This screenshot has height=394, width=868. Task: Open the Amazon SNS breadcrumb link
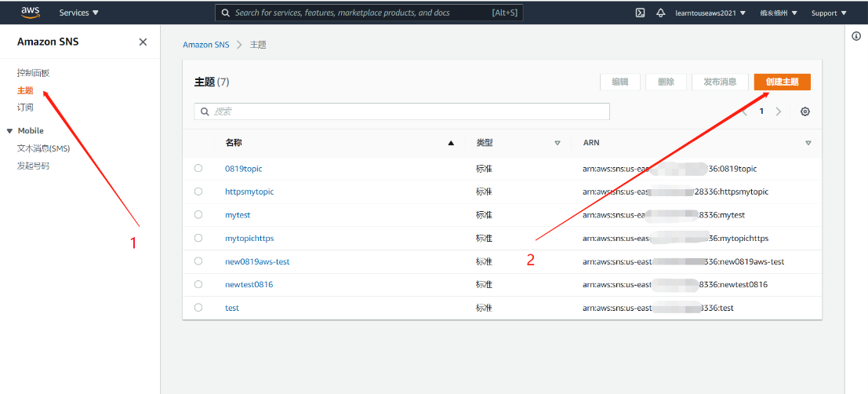pyautogui.click(x=206, y=45)
